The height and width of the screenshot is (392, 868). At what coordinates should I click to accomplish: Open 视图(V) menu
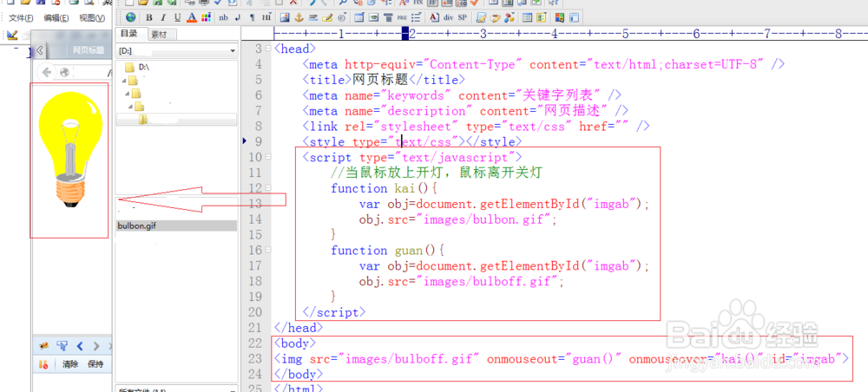click(x=92, y=17)
